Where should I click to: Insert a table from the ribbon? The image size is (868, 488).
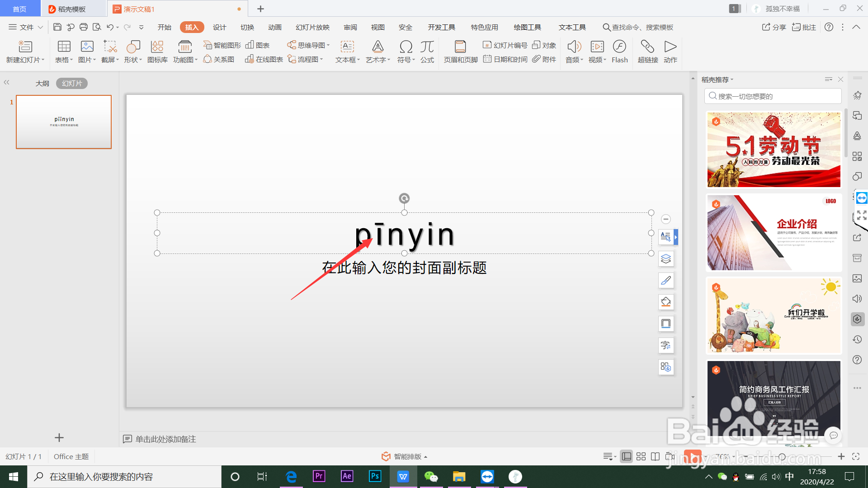[x=64, y=52]
